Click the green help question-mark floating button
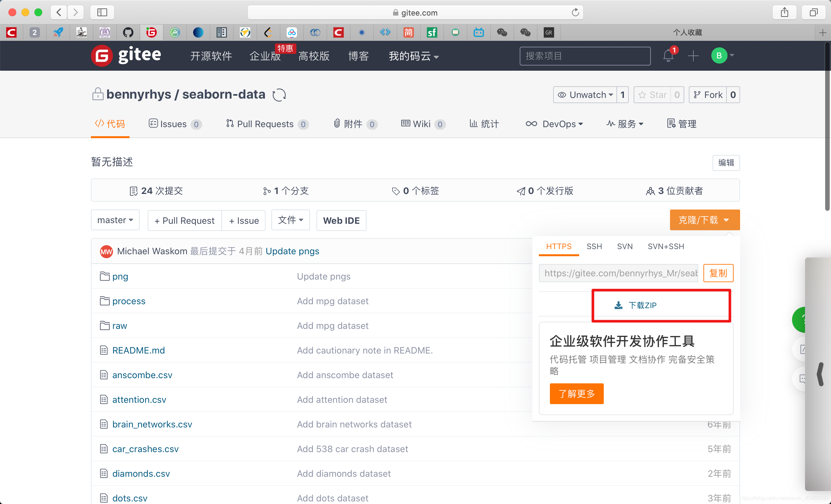The width and height of the screenshot is (831, 504). (799, 319)
